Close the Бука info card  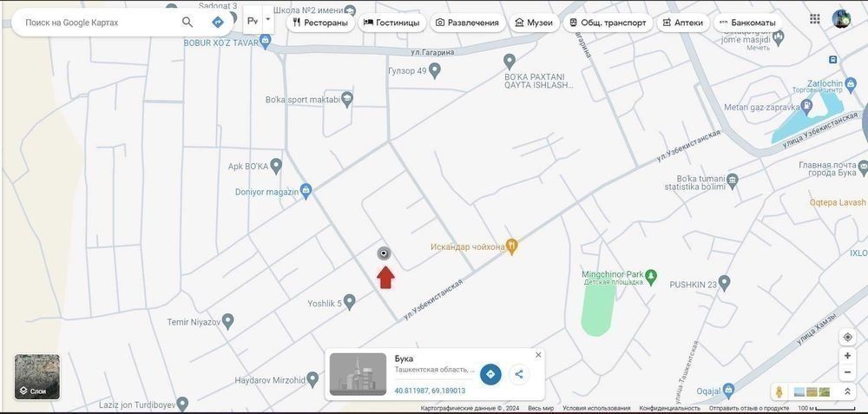pos(538,355)
